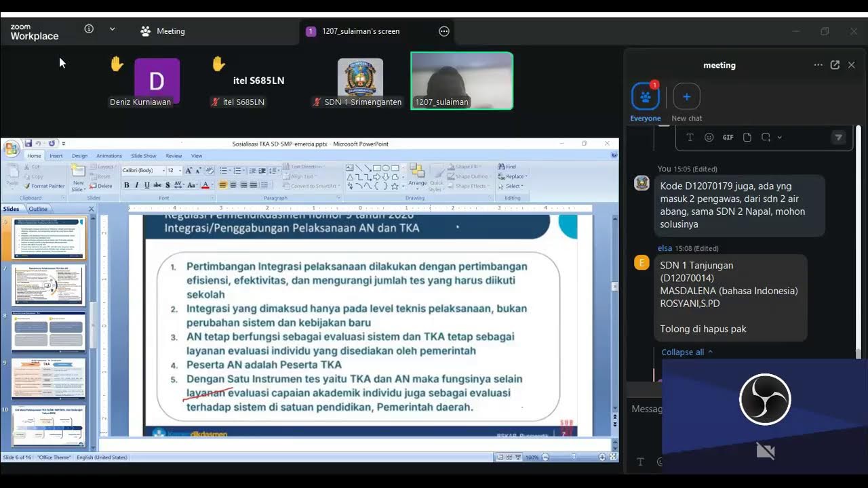Zoom out with the minus button

click(544, 457)
